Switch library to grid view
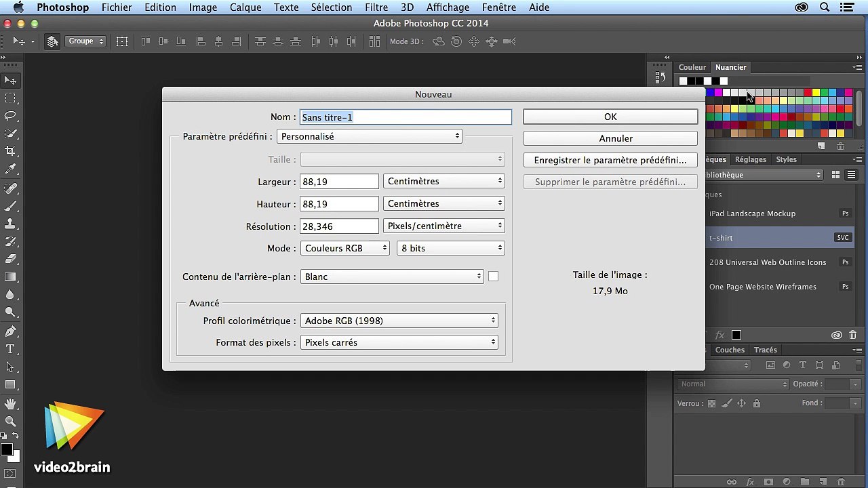Viewport: 868px width, 488px height. coord(835,175)
